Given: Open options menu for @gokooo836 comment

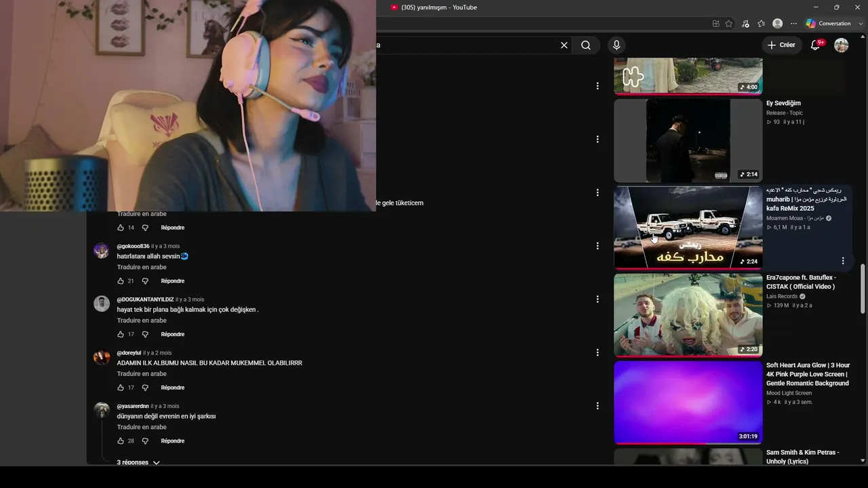Looking at the screenshot, I should 597,246.
